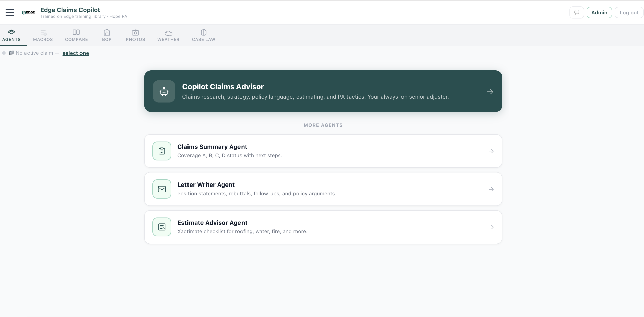Click the clipboard icon on Claims Summary Agent

pyautogui.click(x=162, y=151)
